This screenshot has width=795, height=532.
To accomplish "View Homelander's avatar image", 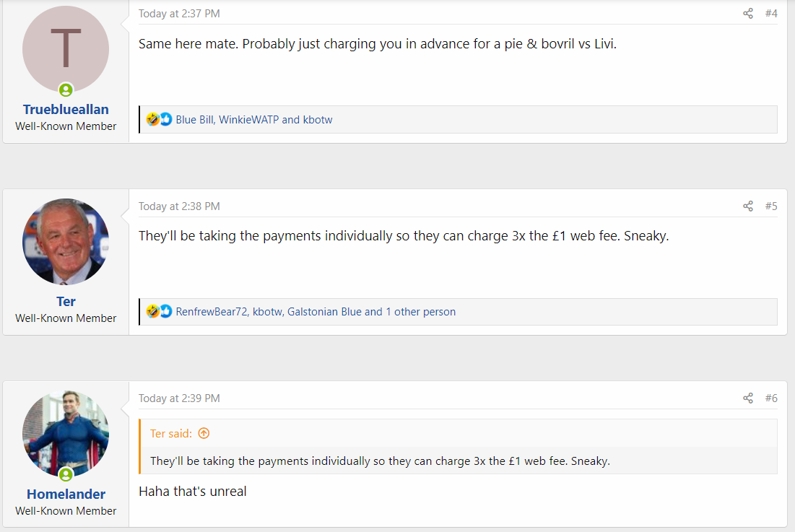I will coord(66,434).
